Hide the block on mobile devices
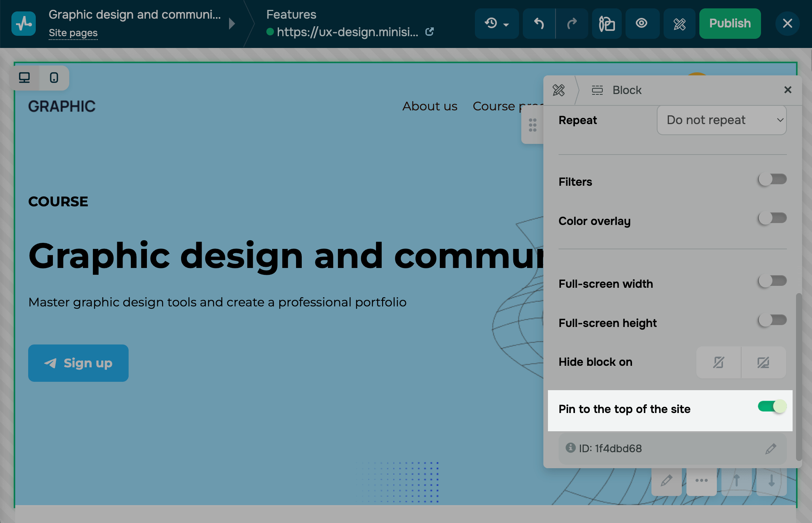This screenshot has width=812, height=523. tap(718, 362)
